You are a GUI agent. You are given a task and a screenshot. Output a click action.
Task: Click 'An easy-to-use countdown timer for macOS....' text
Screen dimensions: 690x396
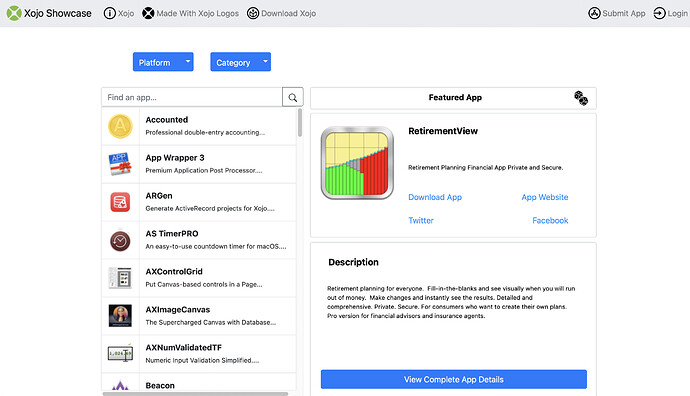[x=216, y=246]
